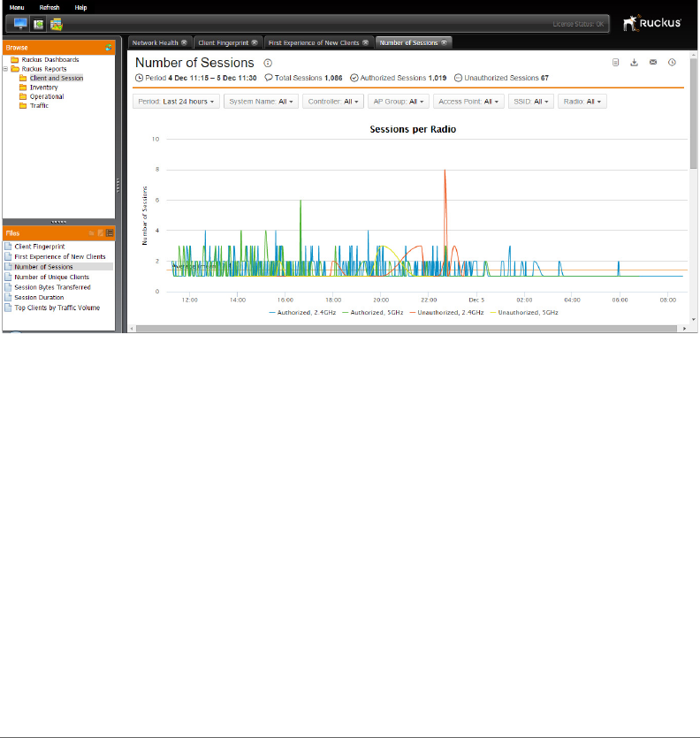This screenshot has height=738, width=700.
Task: Select the Client and Session folder
Action: pyautogui.click(x=57, y=78)
